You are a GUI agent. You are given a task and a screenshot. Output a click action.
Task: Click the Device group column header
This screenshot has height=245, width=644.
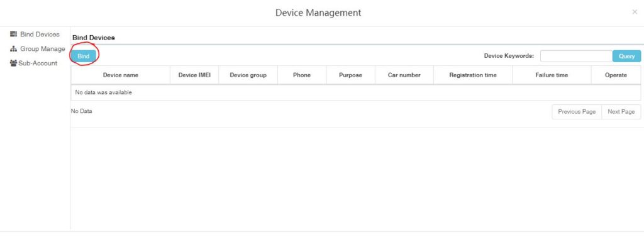(248, 75)
